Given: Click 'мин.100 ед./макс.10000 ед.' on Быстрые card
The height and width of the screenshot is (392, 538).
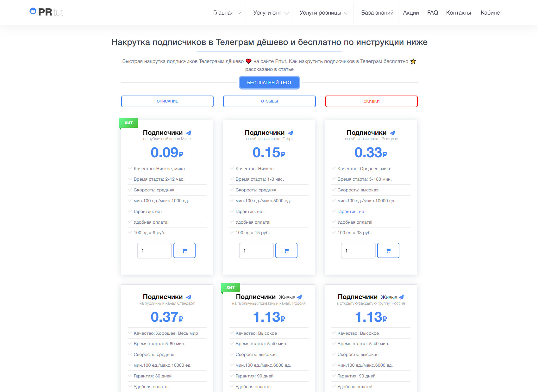Looking at the screenshot, I should pyautogui.click(x=366, y=201).
